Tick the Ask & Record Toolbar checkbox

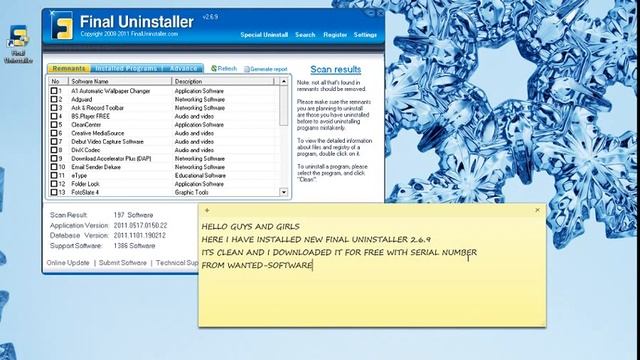(x=54, y=108)
